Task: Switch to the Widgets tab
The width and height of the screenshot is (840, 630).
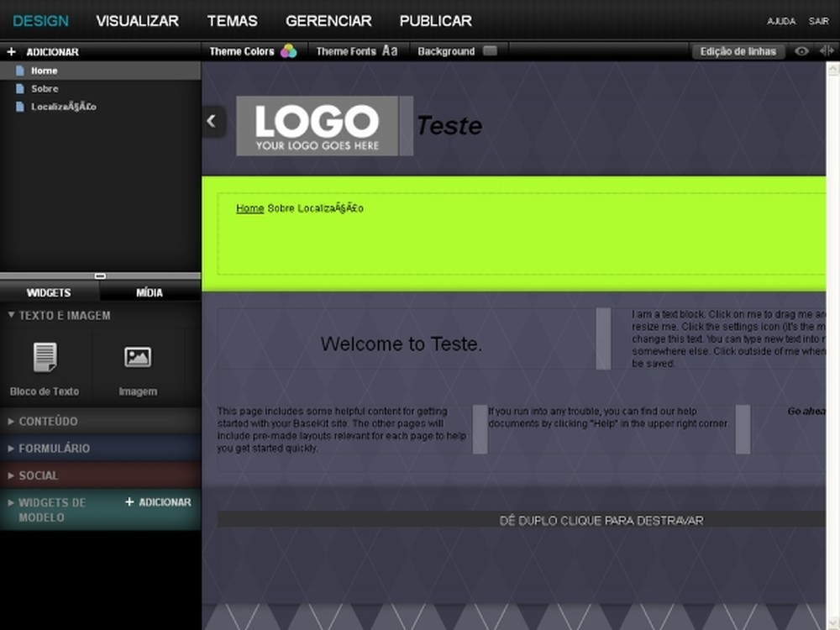Action: (x=49, y=292)
